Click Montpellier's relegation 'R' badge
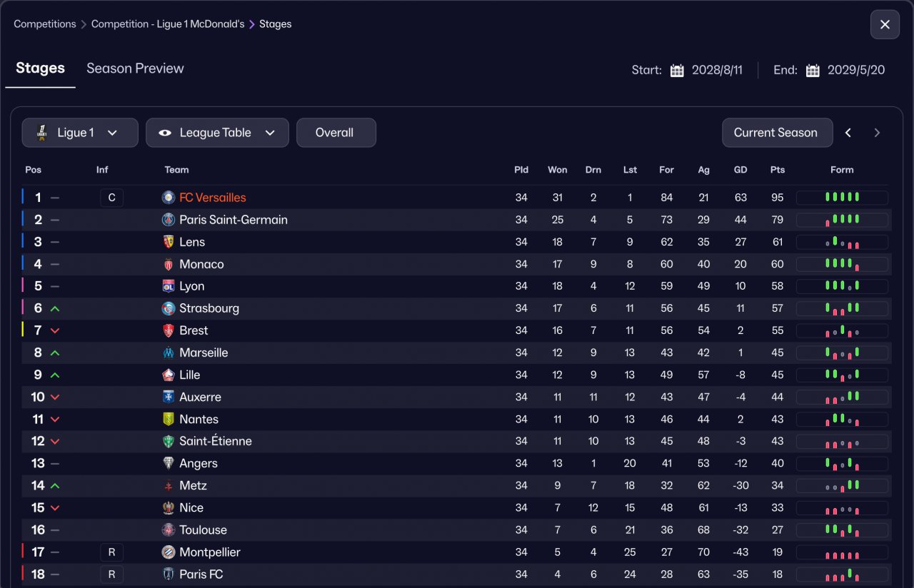 coord(111,552)
